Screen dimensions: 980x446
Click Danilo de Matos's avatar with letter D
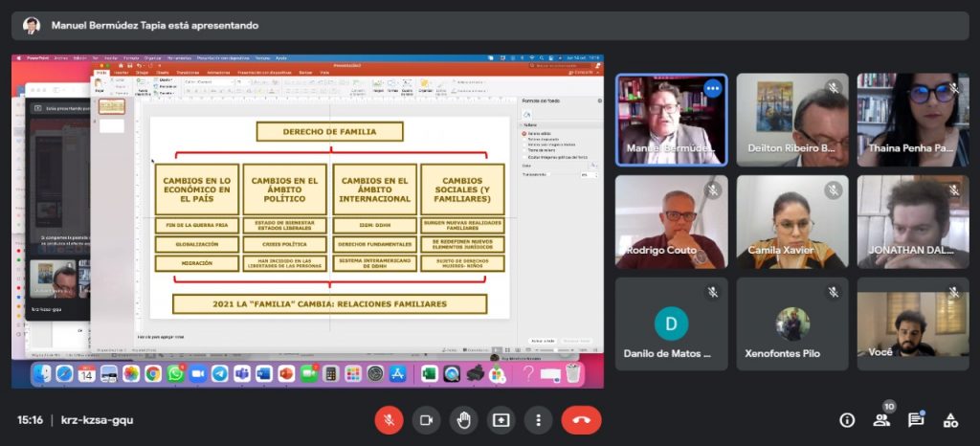pyautogui.click(x=671, y=323)
